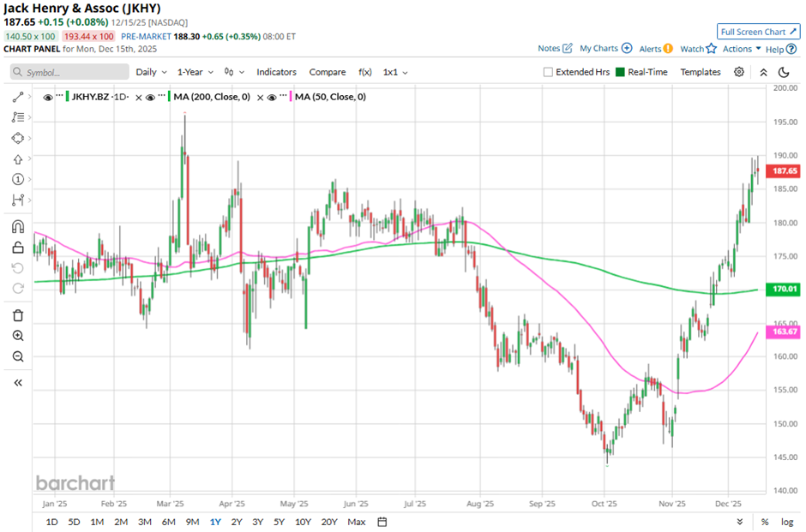Open the Indicators menu

click(277, 73)
